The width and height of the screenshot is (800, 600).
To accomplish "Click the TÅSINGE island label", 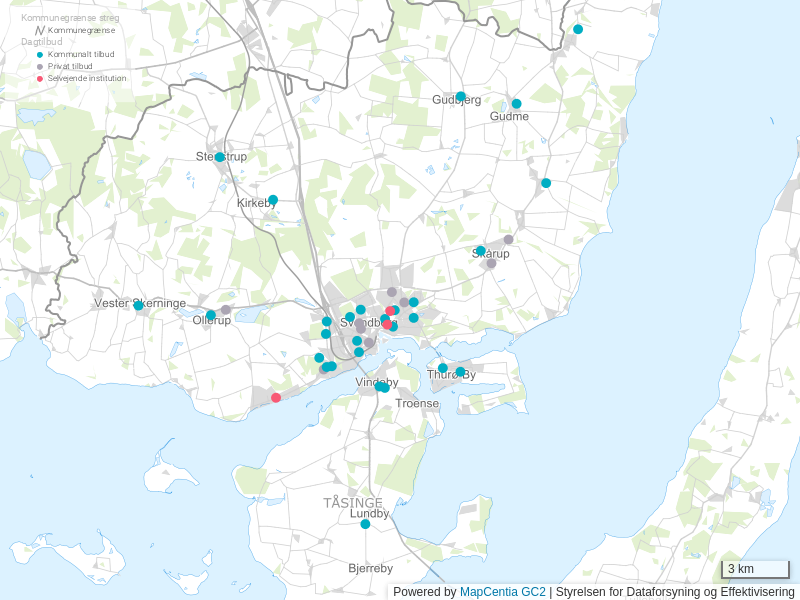I will click(x=353, y=502).
